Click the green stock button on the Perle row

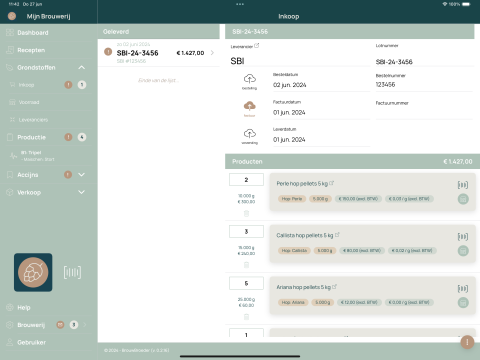[x=463, y=199]
